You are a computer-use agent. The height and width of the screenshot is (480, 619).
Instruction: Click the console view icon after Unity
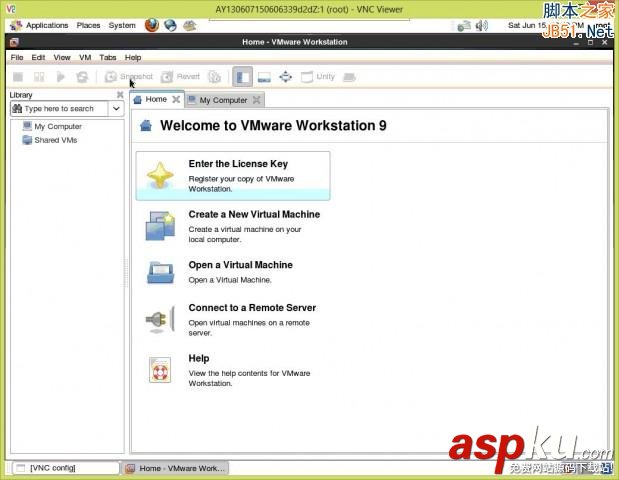349,77
